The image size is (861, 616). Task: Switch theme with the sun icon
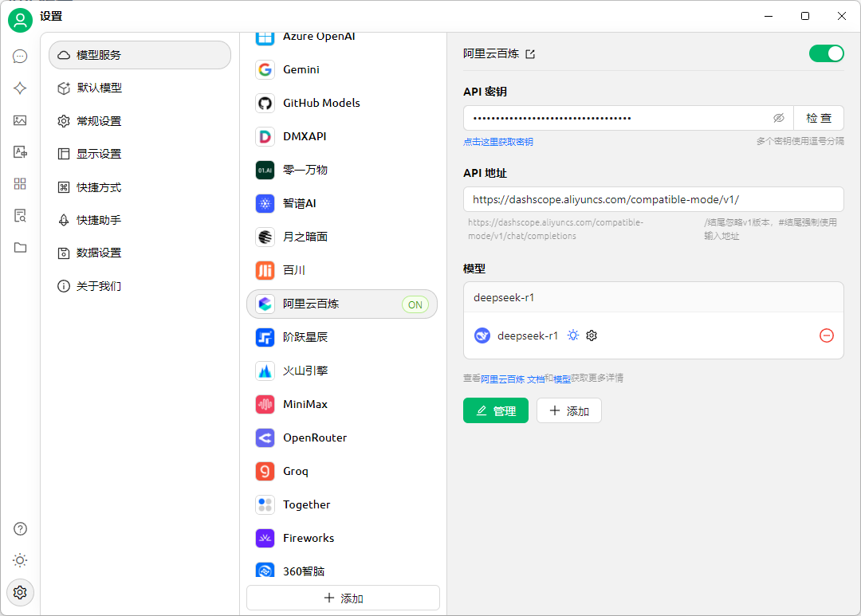point(20,560)
